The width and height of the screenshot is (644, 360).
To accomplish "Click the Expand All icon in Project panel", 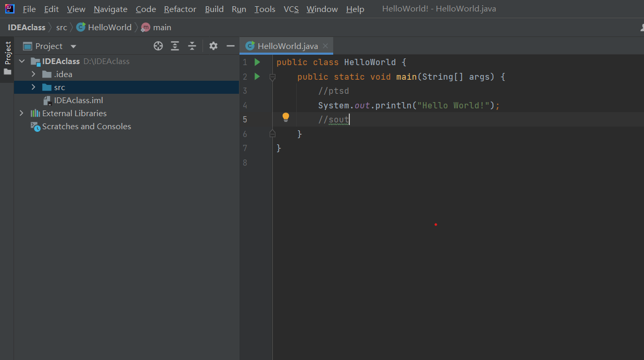I will tap(175, 46).
